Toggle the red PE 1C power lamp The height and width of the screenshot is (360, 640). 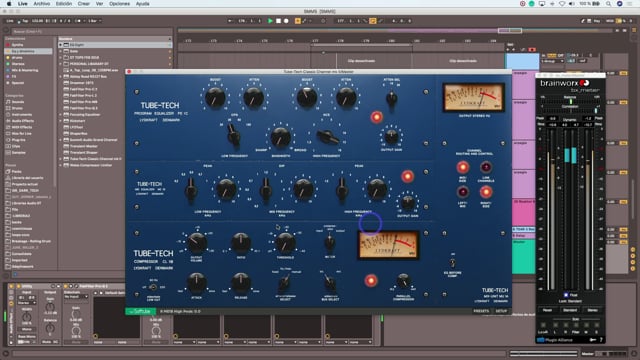coord(376,118)
